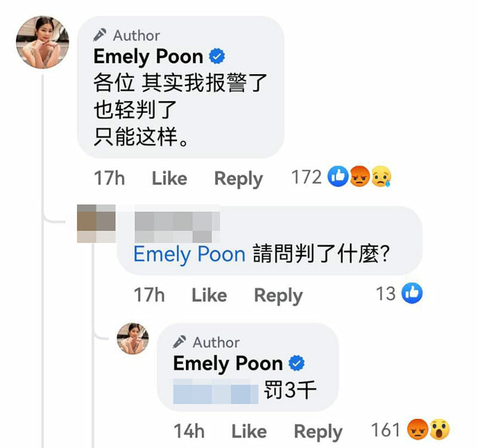Screen dimensions: 478x448
Task: Reply to the 罚3千 comment
Action: click(x=318, y=432)
